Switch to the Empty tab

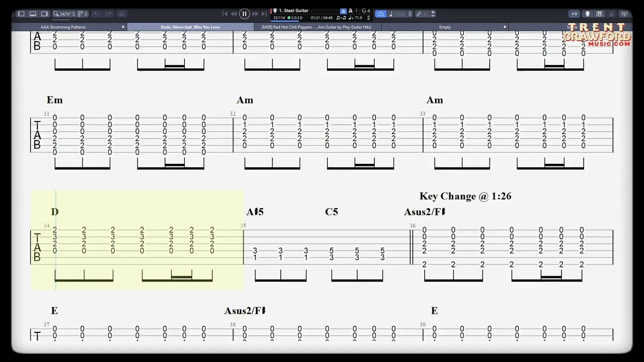pyautogui.click(x=445, y=27)
